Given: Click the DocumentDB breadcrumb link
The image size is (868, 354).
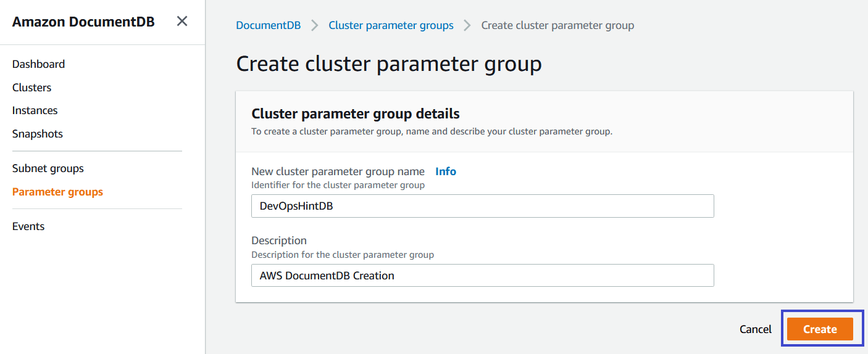Looking at the screenshot, I should click(269, 25).
